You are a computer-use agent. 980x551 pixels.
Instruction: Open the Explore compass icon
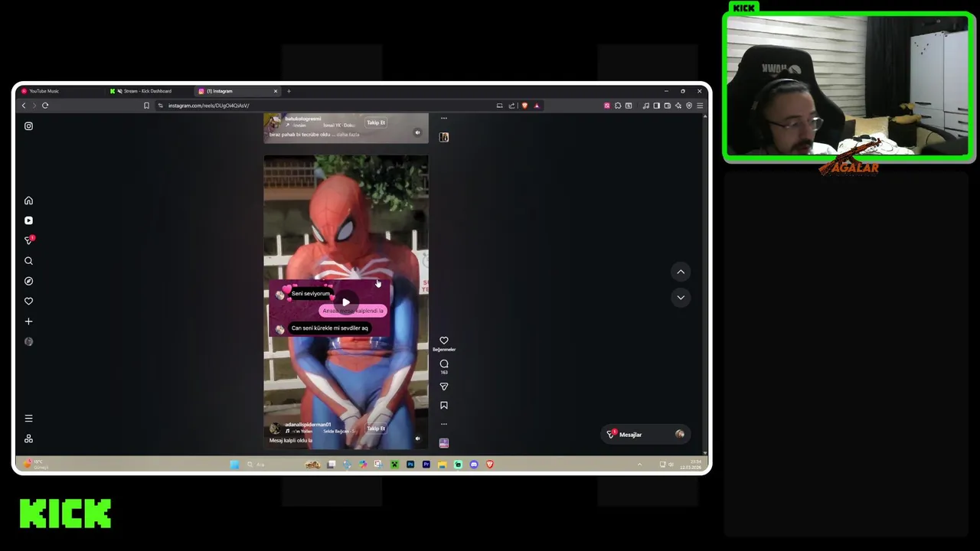click(x=28, y=281)
